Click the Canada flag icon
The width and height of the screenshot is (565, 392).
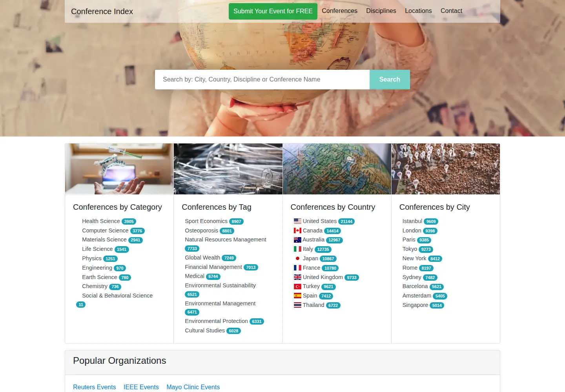(x=297, y=230)
